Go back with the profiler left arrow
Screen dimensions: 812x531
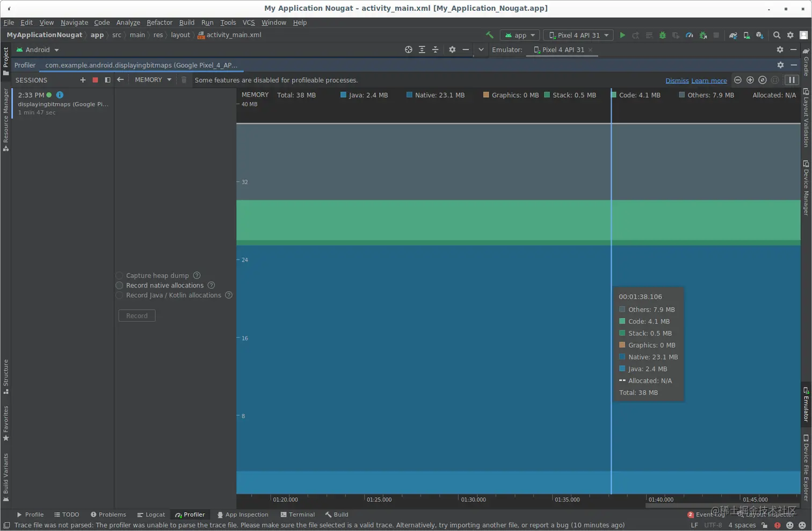coord(120,80)
